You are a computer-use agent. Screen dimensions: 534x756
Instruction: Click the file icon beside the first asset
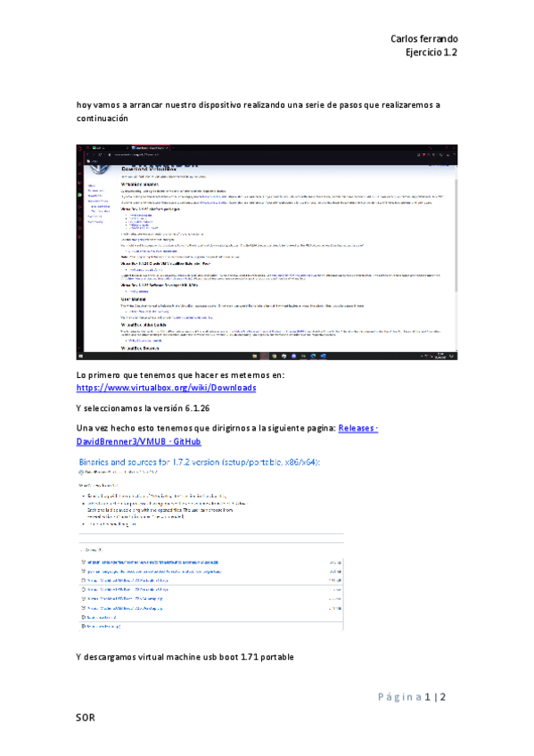coord(84,563)
